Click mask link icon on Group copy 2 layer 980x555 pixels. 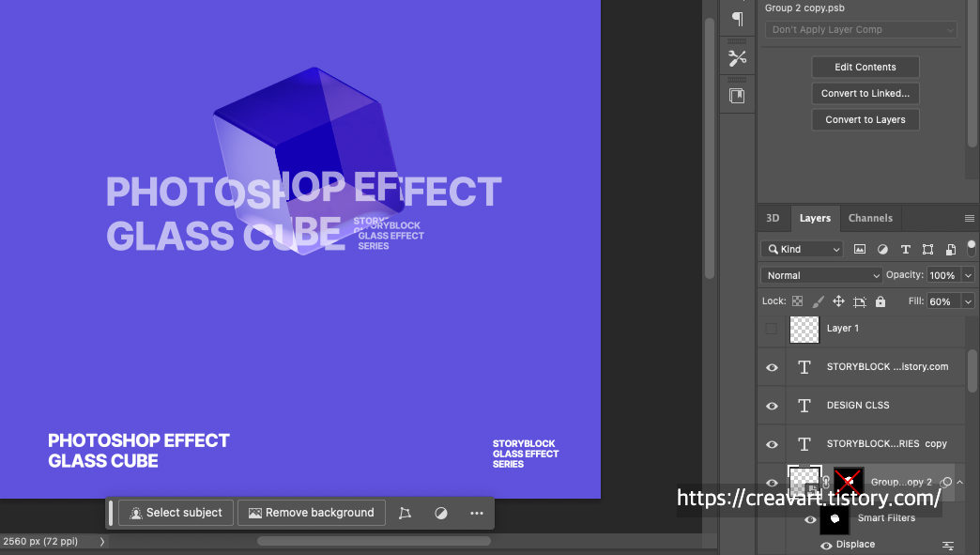827,482
